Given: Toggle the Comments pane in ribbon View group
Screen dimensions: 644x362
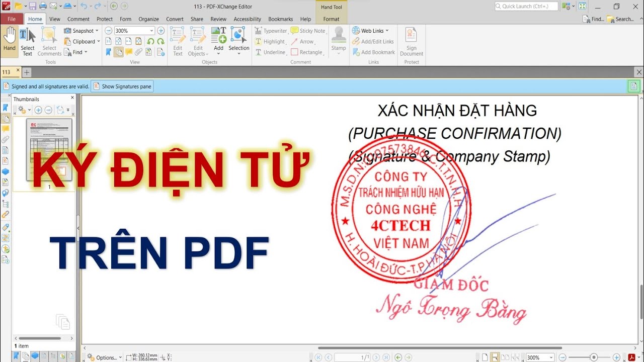Looking at the screenshot, I should tap(129, 52).
